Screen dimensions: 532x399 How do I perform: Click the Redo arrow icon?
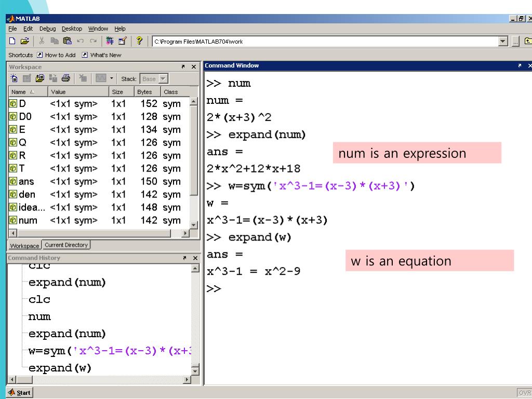coord(93,41)
